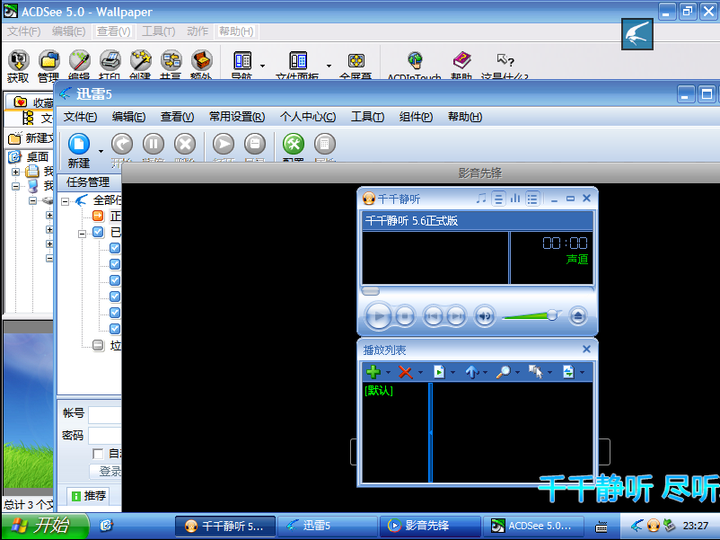Image resolution: width=720 pixels, height=540 pixels.
Task: Mute sound with the TTPlayer speaker button
Action: point(485,316)
